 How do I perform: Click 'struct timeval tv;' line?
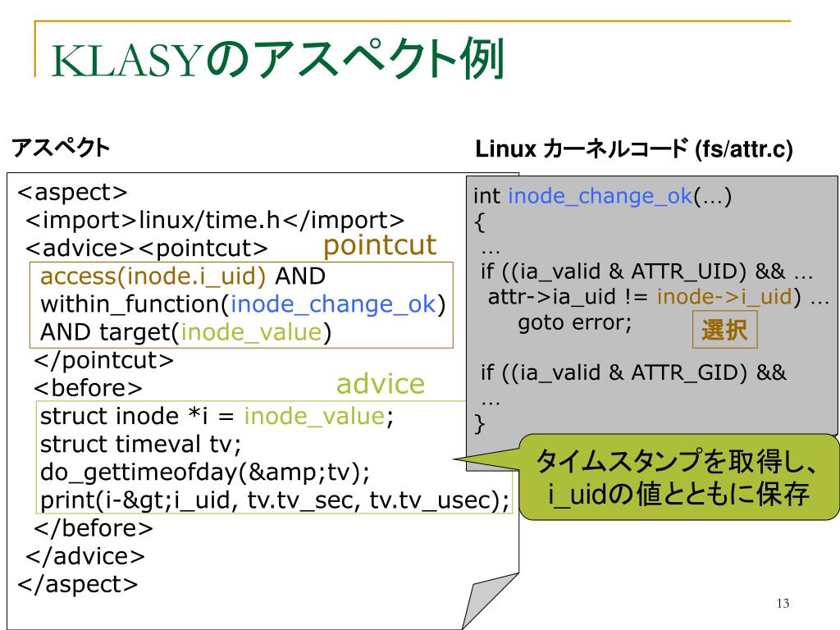(x=141, y=444)
